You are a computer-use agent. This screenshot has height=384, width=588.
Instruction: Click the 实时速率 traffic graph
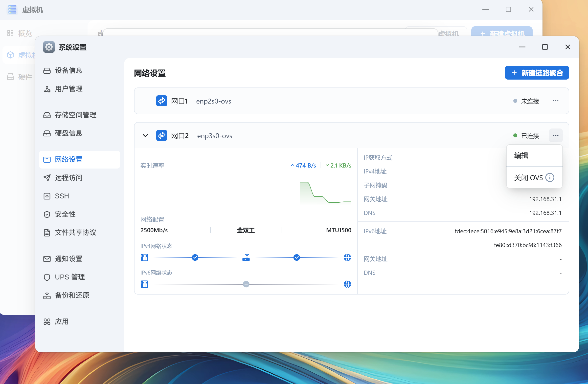[325, 193]
